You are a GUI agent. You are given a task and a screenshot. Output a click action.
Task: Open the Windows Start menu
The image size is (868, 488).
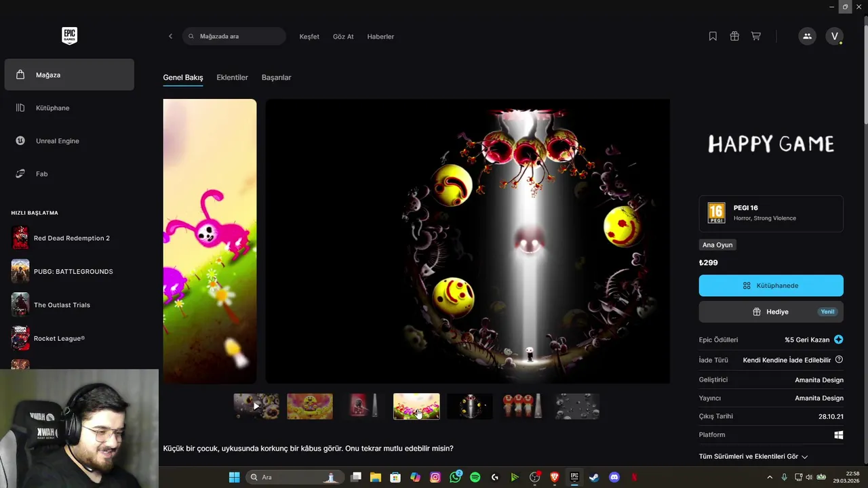coord(234,477)
